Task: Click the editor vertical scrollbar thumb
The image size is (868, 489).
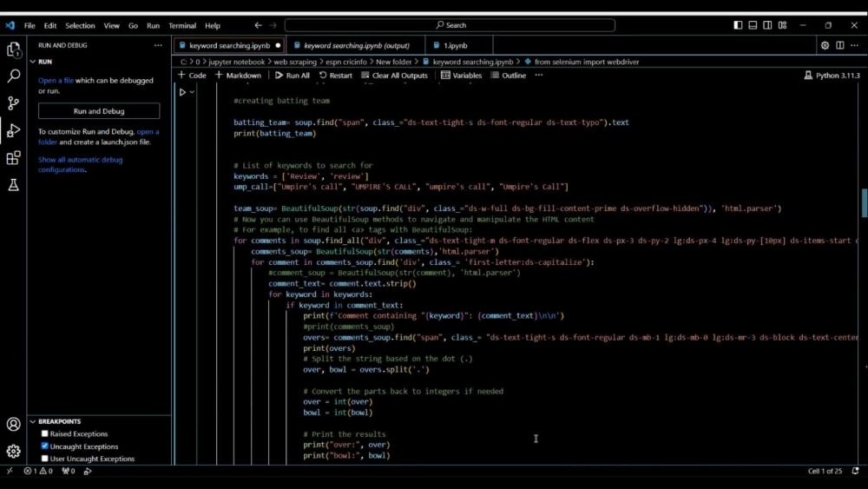Action: click(865, 203)
